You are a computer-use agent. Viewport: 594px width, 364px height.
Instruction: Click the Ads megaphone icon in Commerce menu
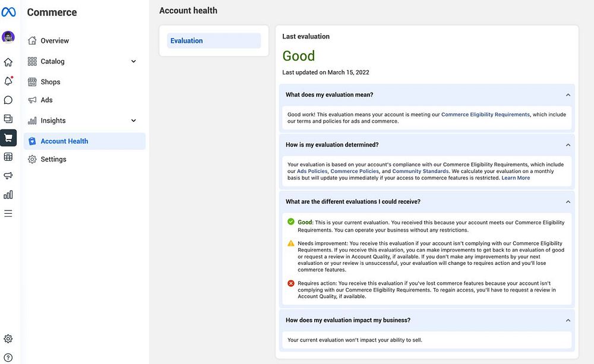32,100
